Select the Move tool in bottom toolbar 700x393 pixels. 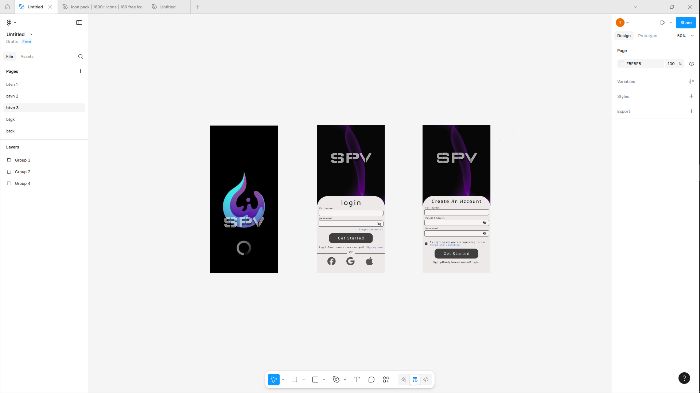click(274, 380)
